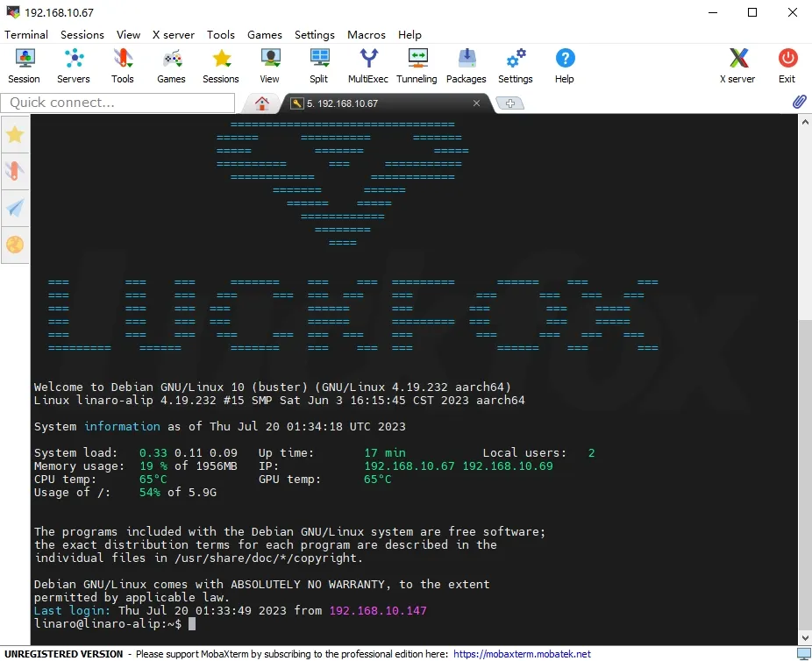812x661 pixels.
Task: Click the monitor icon in status bar
Action: pos(804,654)
